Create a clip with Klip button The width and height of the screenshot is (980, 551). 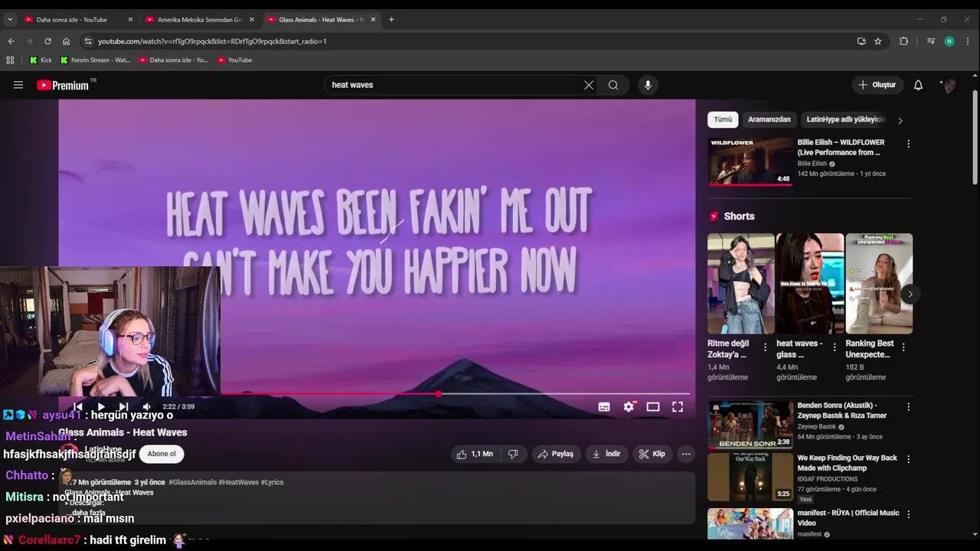(x=652, y=454)
